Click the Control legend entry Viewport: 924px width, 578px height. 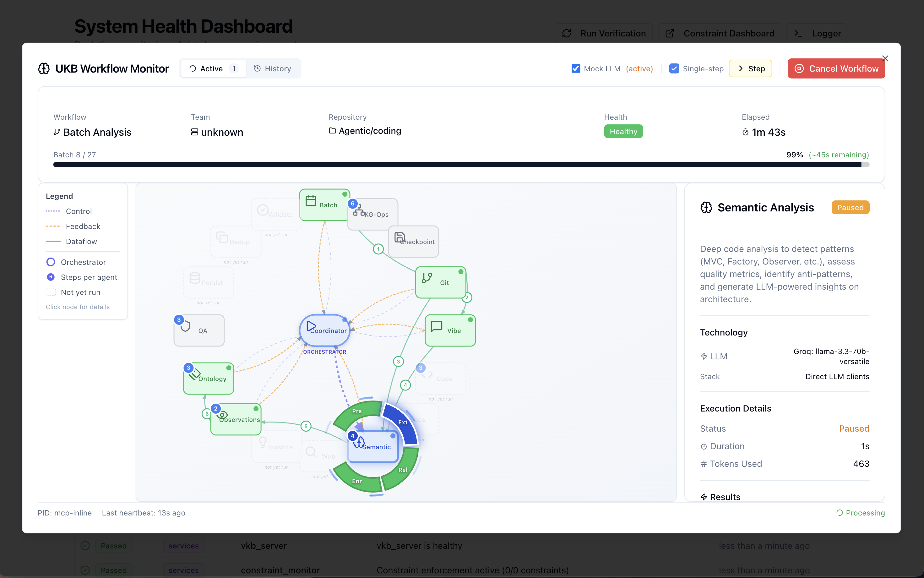click(69, 211)
